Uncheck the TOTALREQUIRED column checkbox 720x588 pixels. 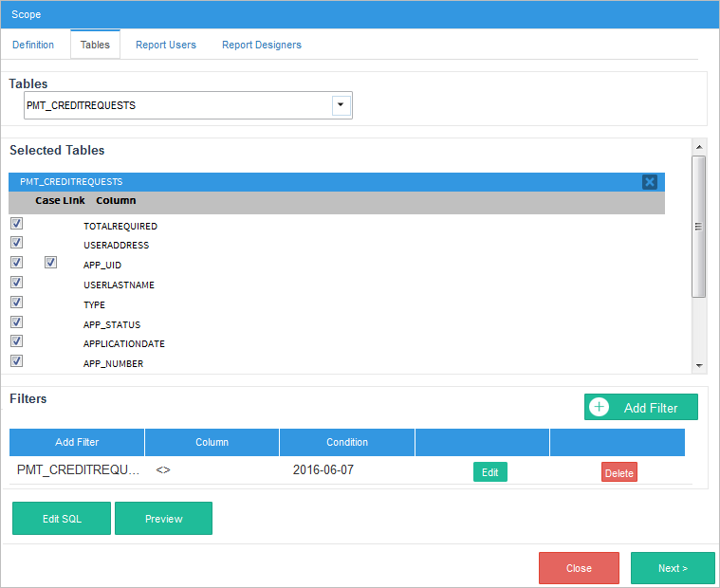(16, 224)
